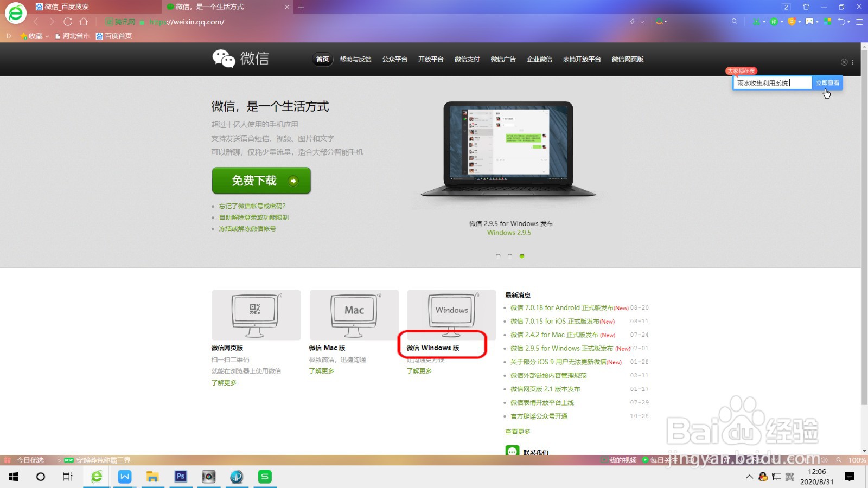Click the browser forward arrow

pyautogui.click(x=52, y=22)
